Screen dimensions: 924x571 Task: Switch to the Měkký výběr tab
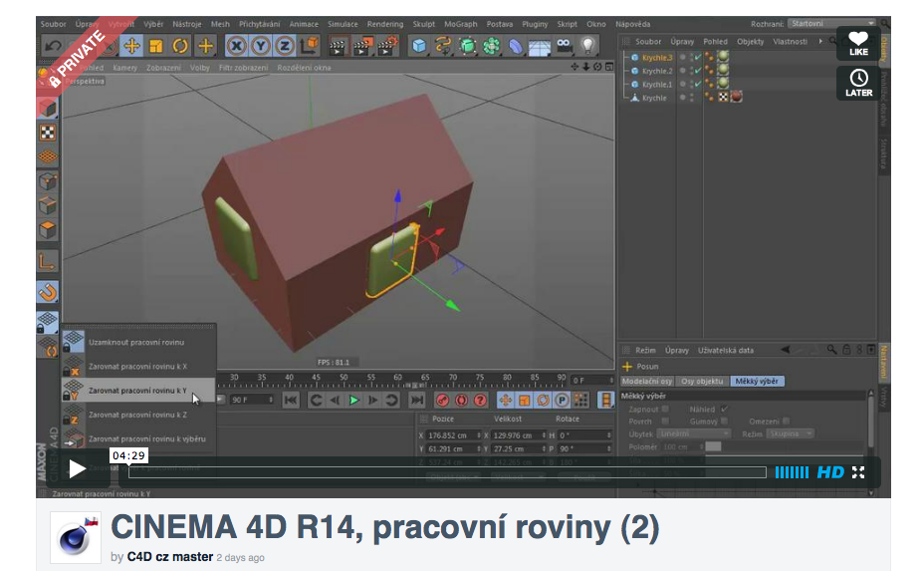757,381
